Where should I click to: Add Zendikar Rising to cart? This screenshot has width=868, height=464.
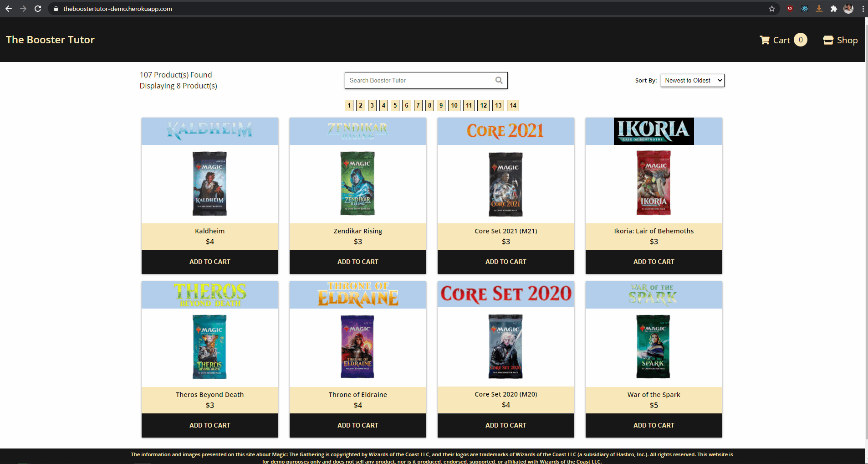(358, 262)
